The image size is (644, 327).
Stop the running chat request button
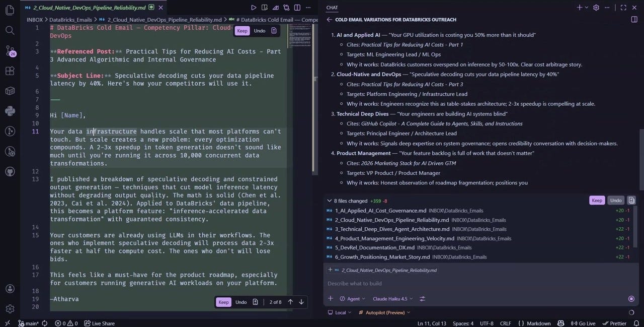(x=631, y=299)
